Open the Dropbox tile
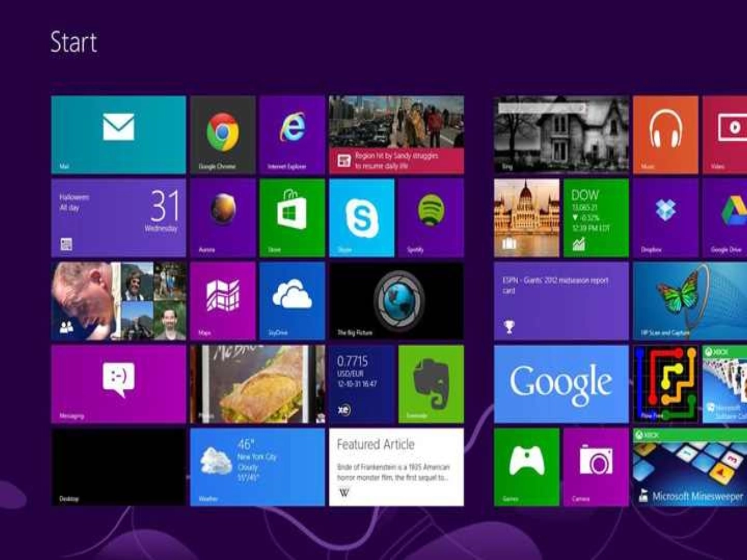Viewport: 747px width, 560px height. coord(665,217)
